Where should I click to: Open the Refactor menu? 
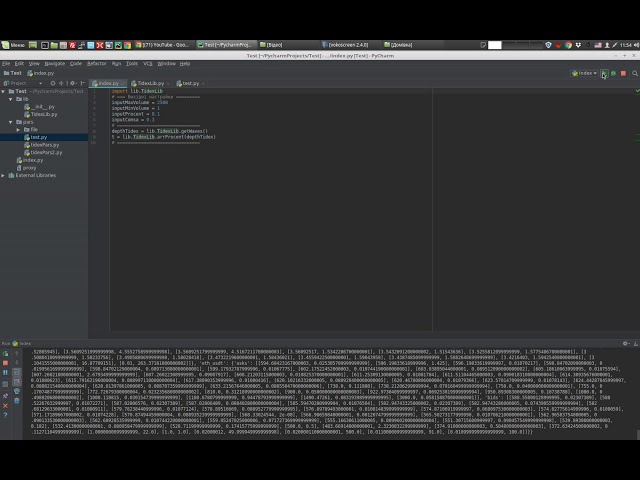point(97,64)
